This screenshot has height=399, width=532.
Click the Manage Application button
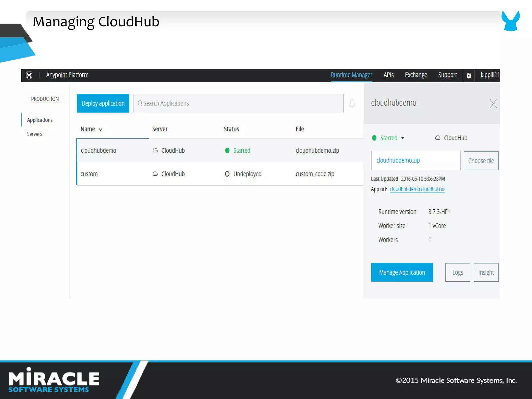coord(402,272)
